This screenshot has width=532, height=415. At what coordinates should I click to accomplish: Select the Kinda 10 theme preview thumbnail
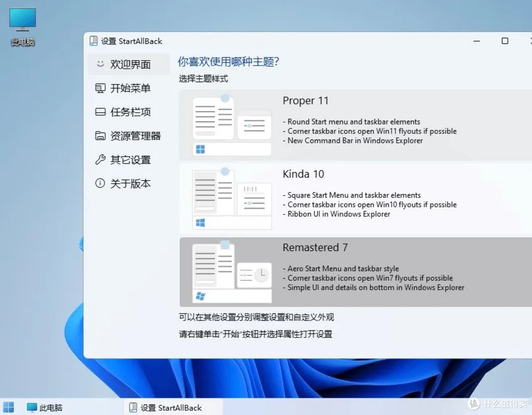232,198
